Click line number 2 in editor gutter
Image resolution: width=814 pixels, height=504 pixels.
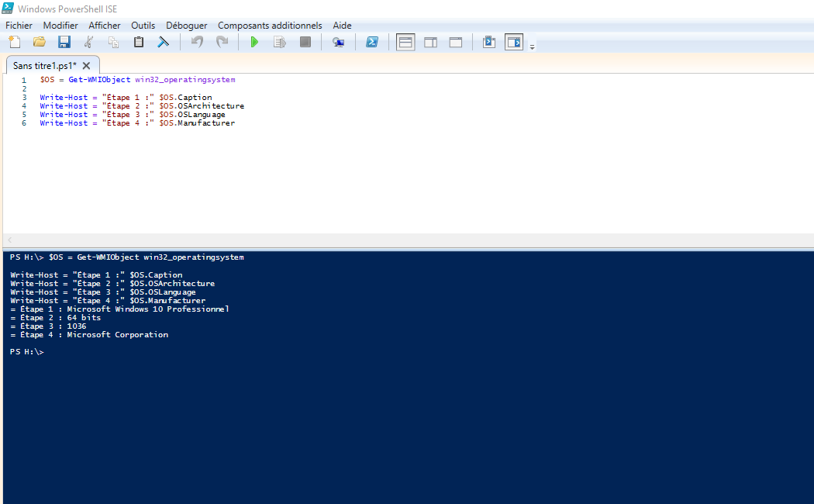point(24,88)
